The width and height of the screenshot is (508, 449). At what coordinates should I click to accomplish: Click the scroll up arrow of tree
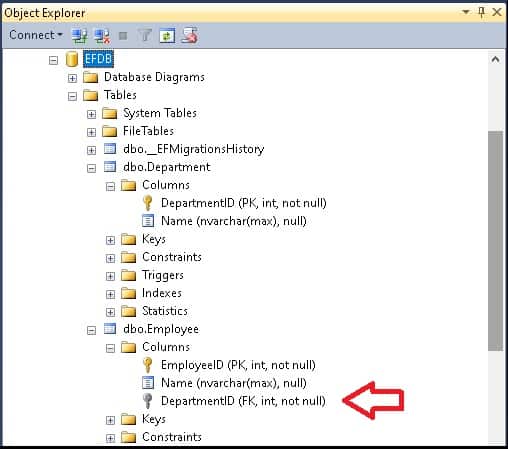[x=496, y=59]
